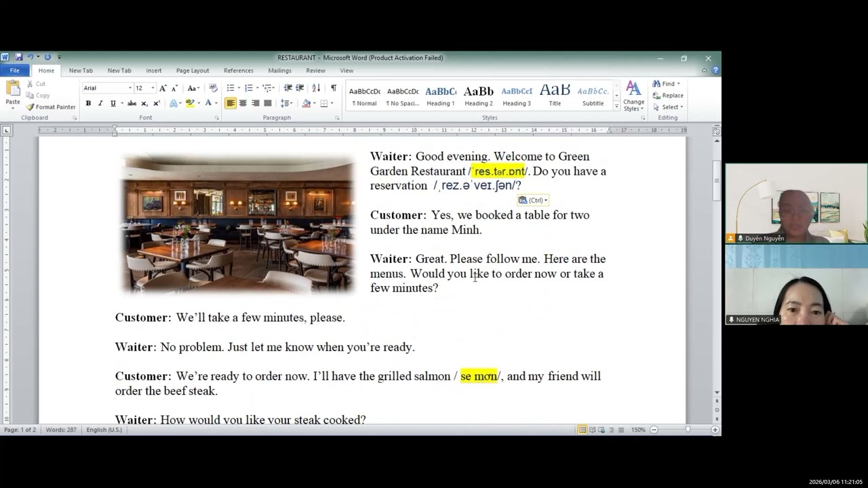Screen dimensions: 868x488
Task: Justify the paragraph text
Action: tap(268, 103)
